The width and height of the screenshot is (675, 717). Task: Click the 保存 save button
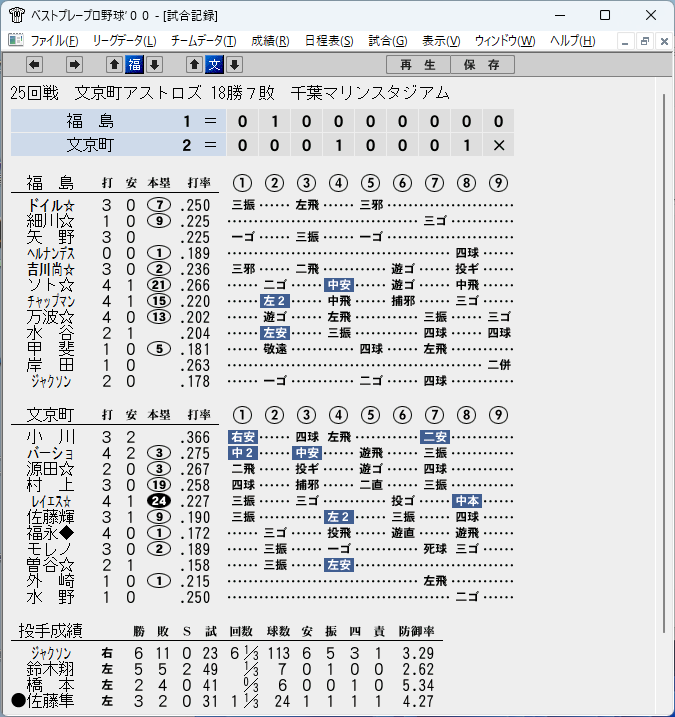pyautogui.click(x=482, y=64)
